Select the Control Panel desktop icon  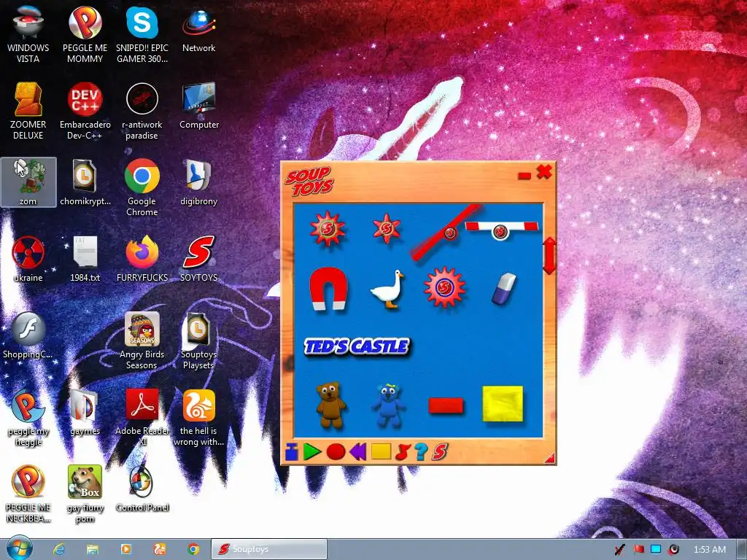[142, 489]
